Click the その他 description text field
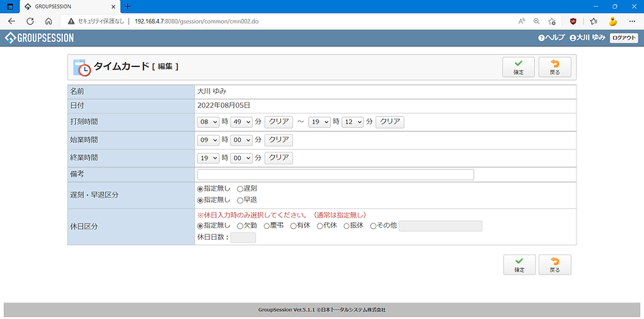The image size is (644, 319). (440, 226)
